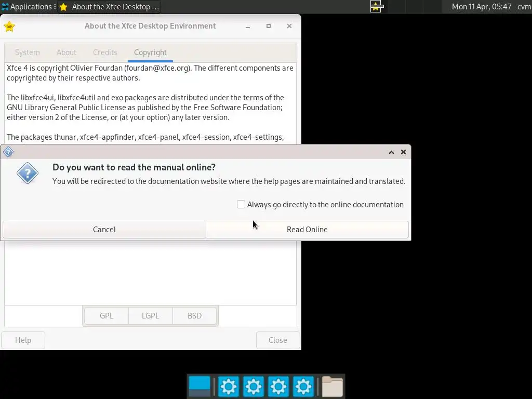The width and height of the screenshot is (532, 399).
Task: Click the dialog's title bar question icon
Action: click(x=8, y=152)
